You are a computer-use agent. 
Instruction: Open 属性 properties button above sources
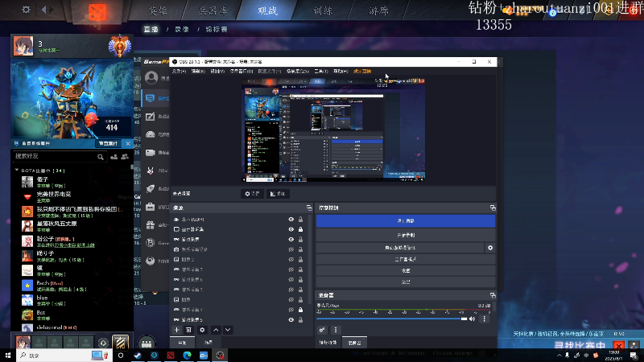pos(252,194)
